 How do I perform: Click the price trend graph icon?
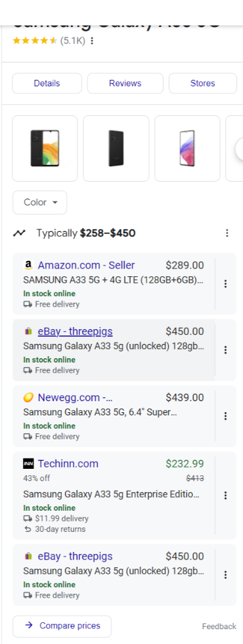19,233
